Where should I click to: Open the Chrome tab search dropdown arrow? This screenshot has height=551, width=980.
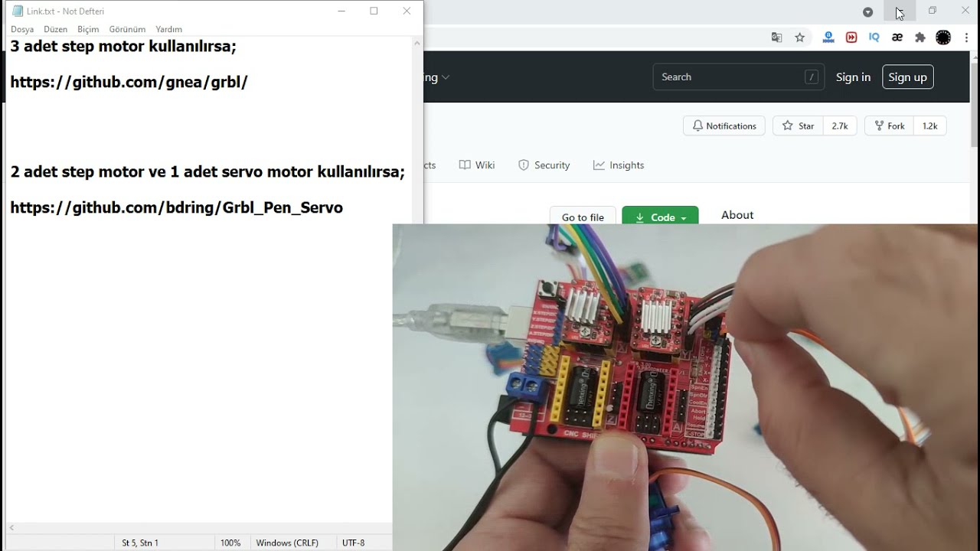[x=867, y=11]
